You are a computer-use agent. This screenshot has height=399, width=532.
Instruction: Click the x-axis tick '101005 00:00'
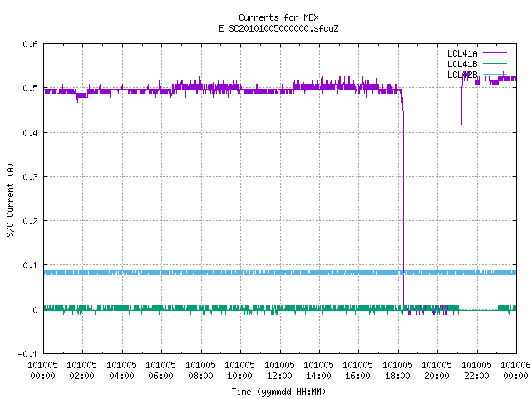42,371
